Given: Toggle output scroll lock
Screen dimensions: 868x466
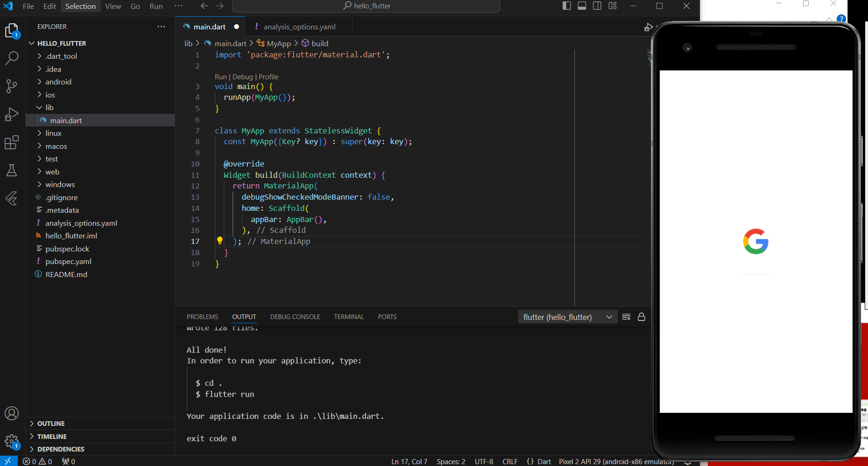Looking at the screenshot, I should (642, 317).
